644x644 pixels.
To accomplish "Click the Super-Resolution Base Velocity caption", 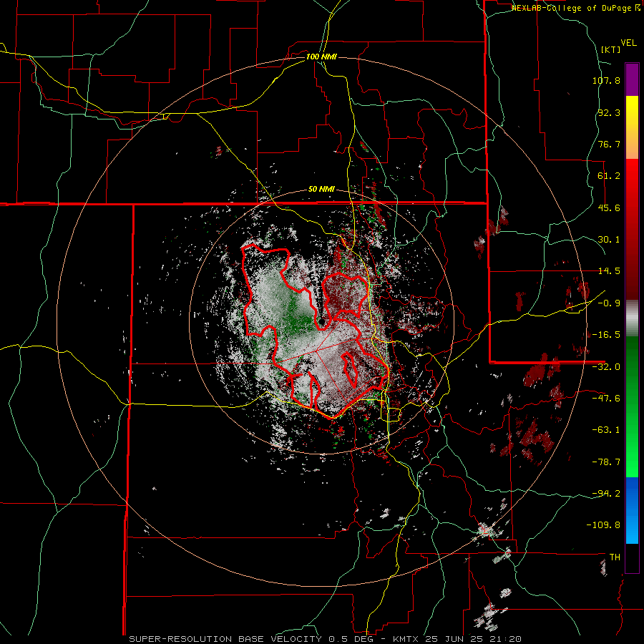I will tap(326, 639).
